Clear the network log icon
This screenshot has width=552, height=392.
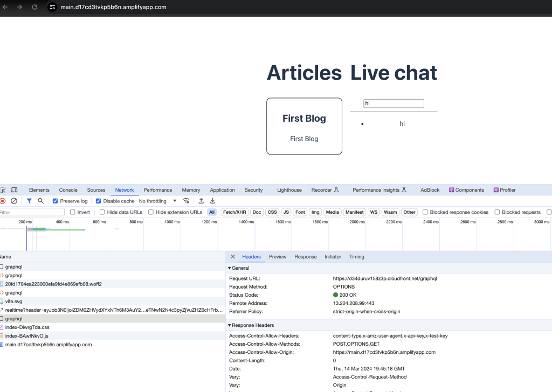tap(14, 201)
